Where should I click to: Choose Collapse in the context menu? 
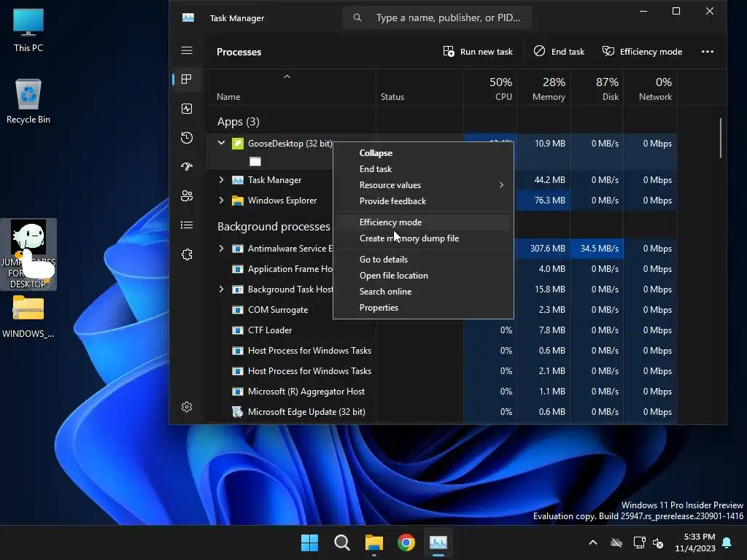[x=423, y=153]
